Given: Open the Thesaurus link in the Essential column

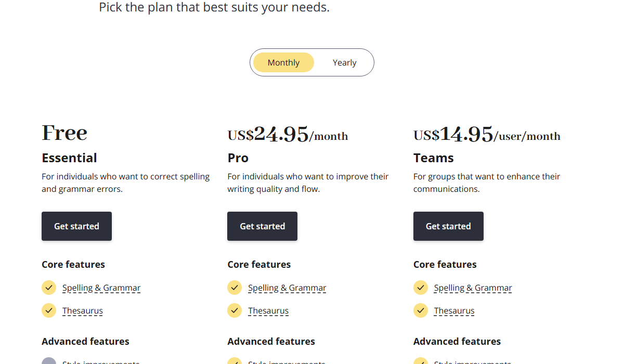Looking at the screenshot, I should pyautogui.click(x=83, y=311).
